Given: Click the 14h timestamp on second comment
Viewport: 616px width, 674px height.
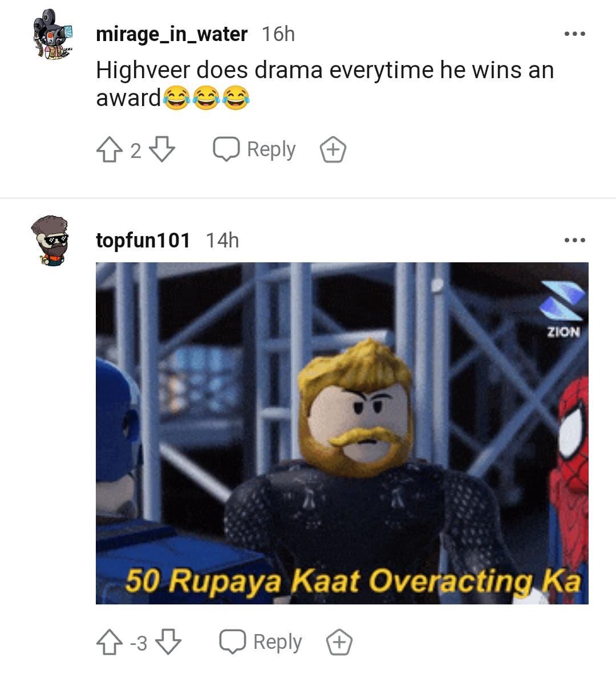Looking at the screenshot, I should click(222, 240).
